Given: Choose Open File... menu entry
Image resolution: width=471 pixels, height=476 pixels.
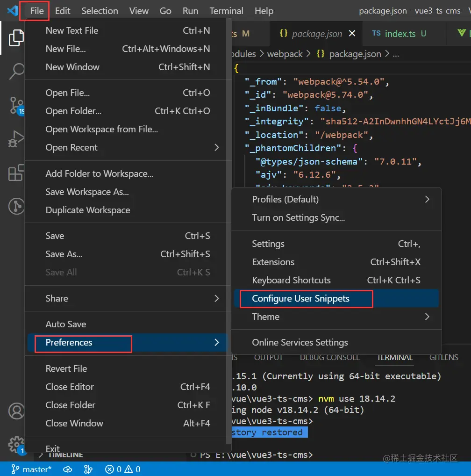Looking at the screenshot, I should pos(128,93).
